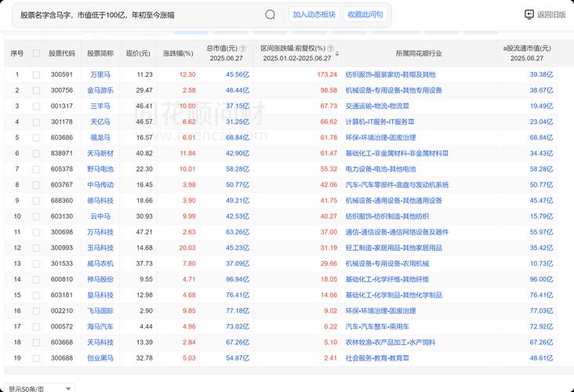Sort by the 所属同花顺行业 column header
Image resolution: width=574 pixels, height=392 pixels.
(x=419, y=53)
